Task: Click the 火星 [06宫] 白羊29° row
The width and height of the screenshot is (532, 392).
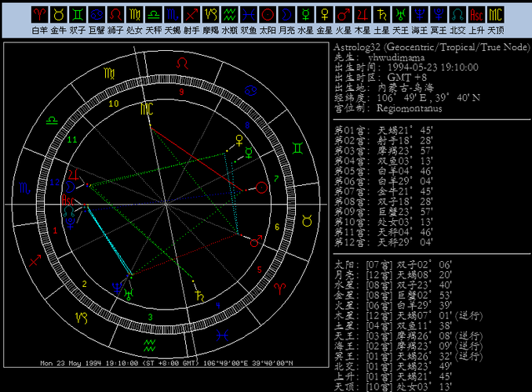Action: point(393,306)
